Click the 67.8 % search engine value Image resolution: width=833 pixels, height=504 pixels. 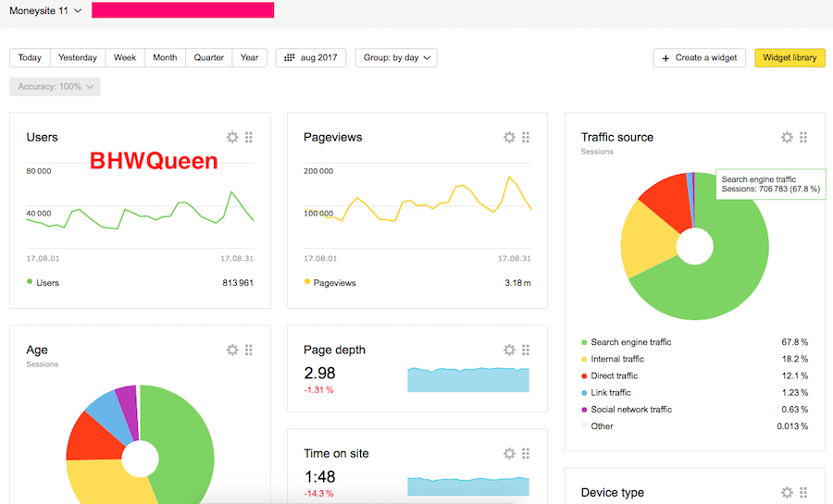coord(794,342)
